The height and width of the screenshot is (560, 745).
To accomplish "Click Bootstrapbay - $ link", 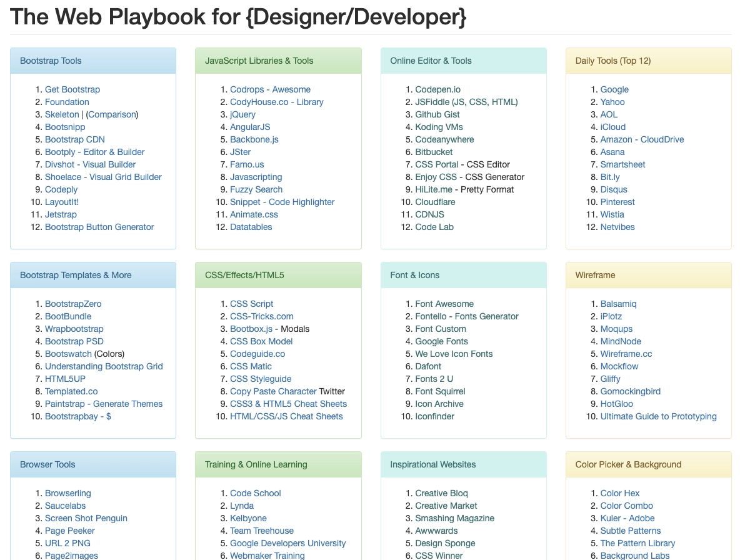I will coord(78,416).
